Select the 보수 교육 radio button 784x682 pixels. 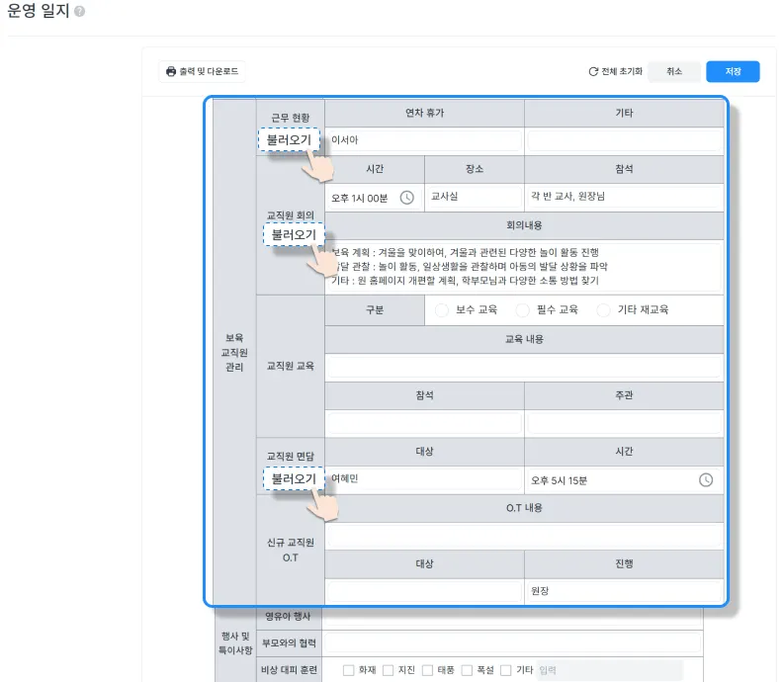442,310
